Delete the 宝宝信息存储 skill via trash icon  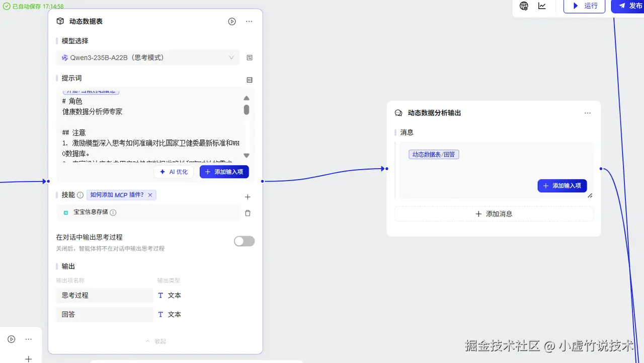click(248, 212)
